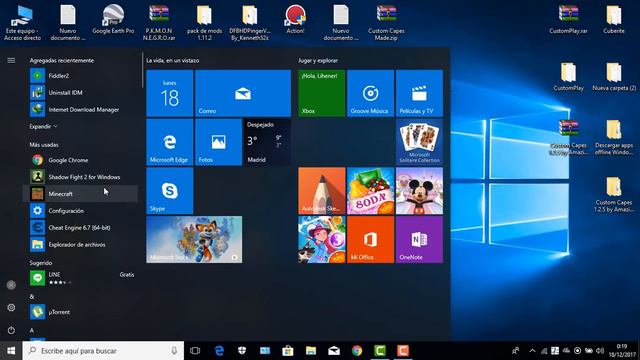Open the Autodesk SketchBook tile
640x360 pixels.
[322, 191]
